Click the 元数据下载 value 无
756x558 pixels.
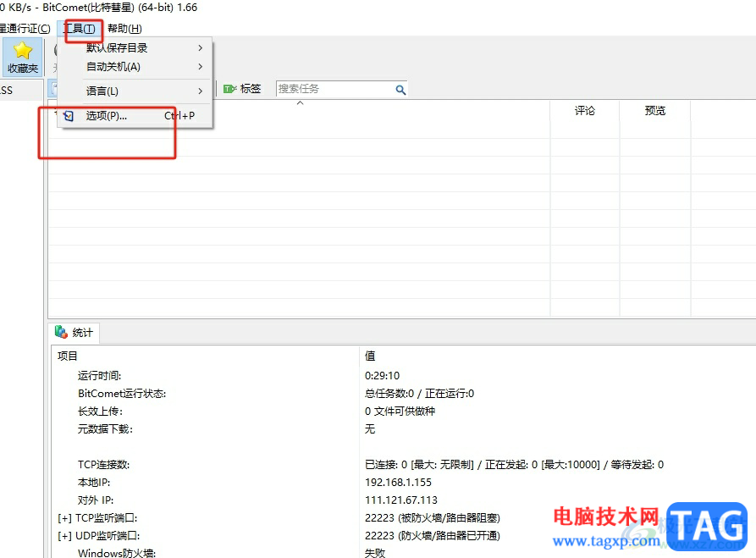click(x=370, y=429)
